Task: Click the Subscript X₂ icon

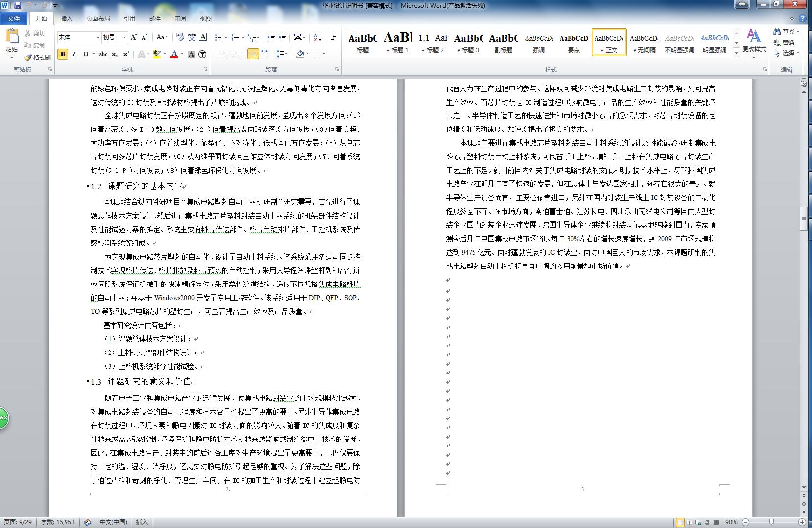Action: coord(114,54)
